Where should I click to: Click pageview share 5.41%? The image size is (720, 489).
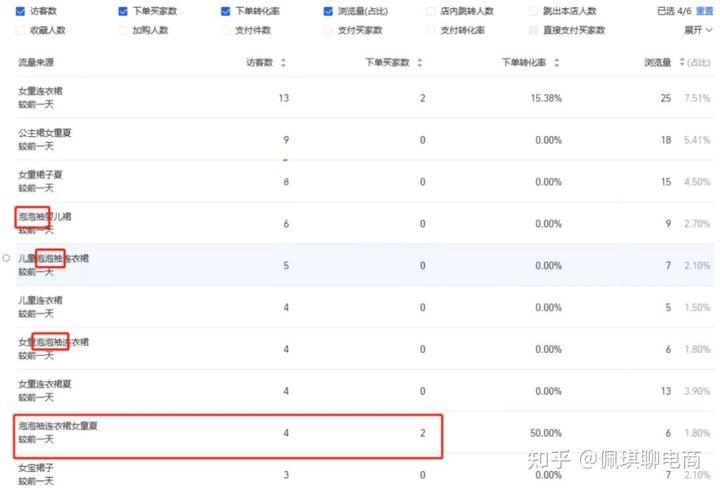tap(697, 140)
